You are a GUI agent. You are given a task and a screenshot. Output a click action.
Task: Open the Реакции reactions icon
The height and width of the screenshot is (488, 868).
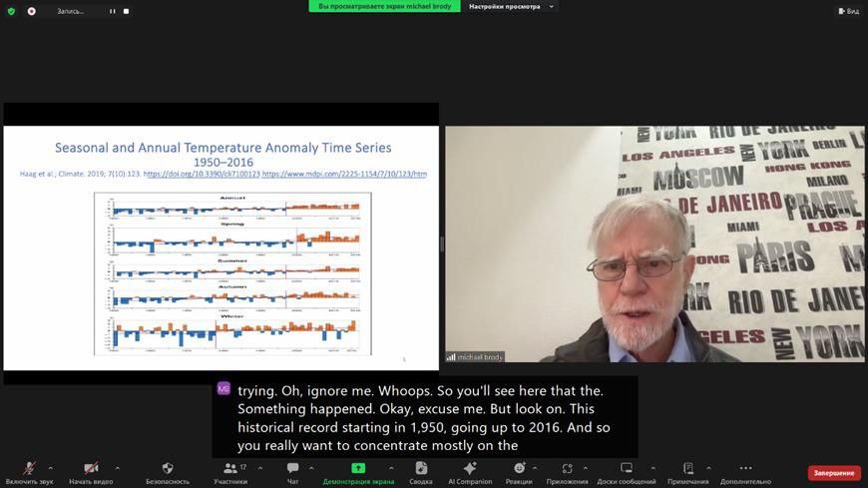coord(519,468)
